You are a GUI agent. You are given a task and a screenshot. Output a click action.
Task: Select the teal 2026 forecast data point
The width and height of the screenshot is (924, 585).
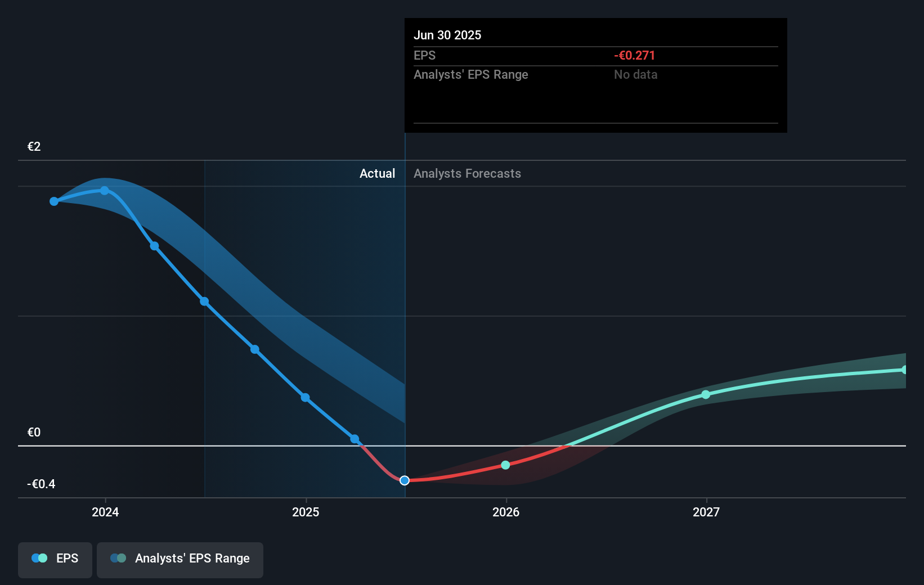click(x=505, y=465)
